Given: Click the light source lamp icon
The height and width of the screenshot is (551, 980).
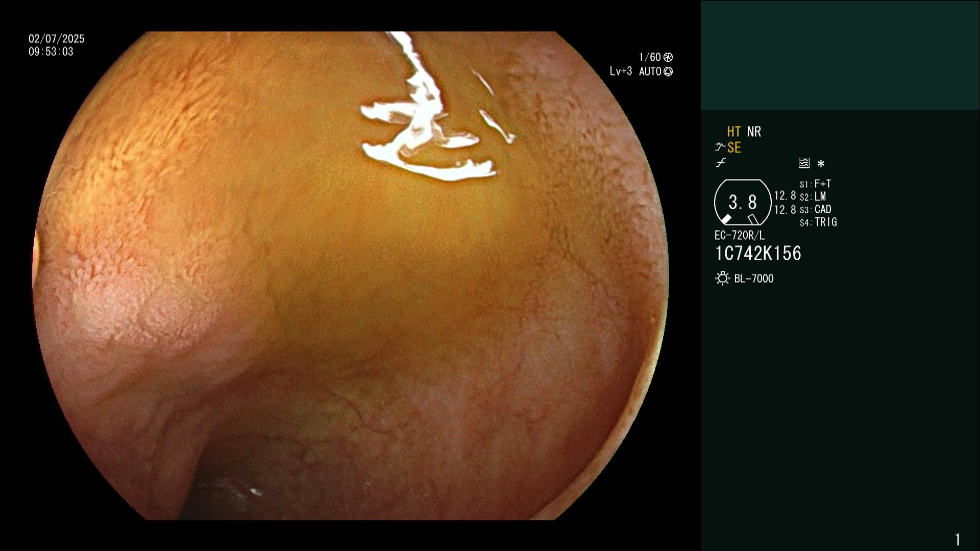Looking at the screenshot, I should point(722,278).
